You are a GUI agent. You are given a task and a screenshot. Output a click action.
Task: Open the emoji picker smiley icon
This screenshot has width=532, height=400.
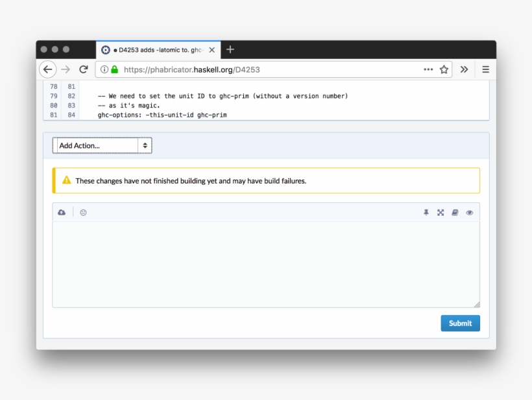click(83, 213)
